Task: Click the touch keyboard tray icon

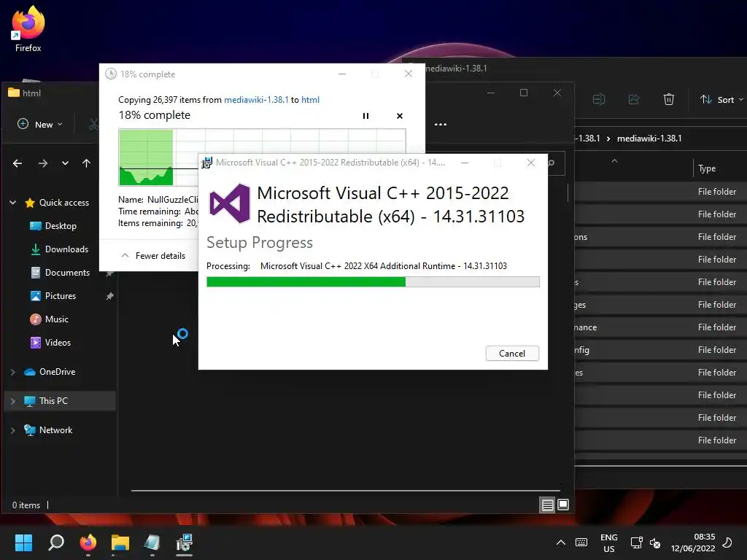Action: coord(581,542)
